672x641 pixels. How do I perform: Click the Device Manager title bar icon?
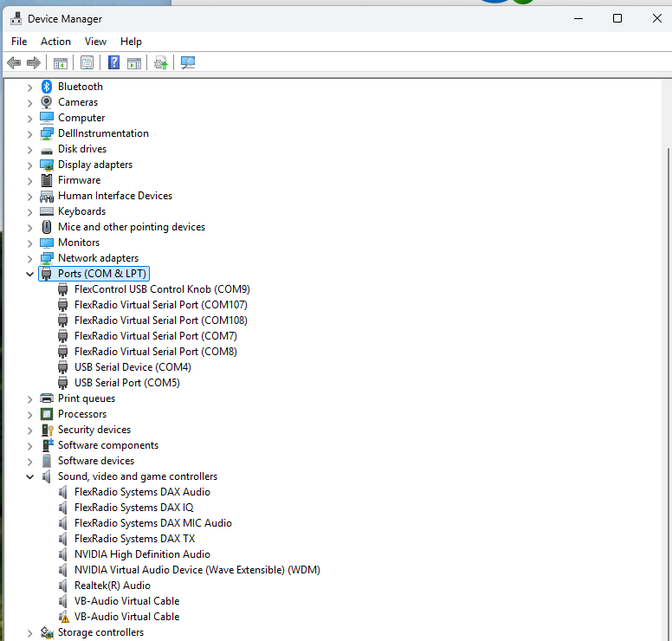[x=16, y=18]
